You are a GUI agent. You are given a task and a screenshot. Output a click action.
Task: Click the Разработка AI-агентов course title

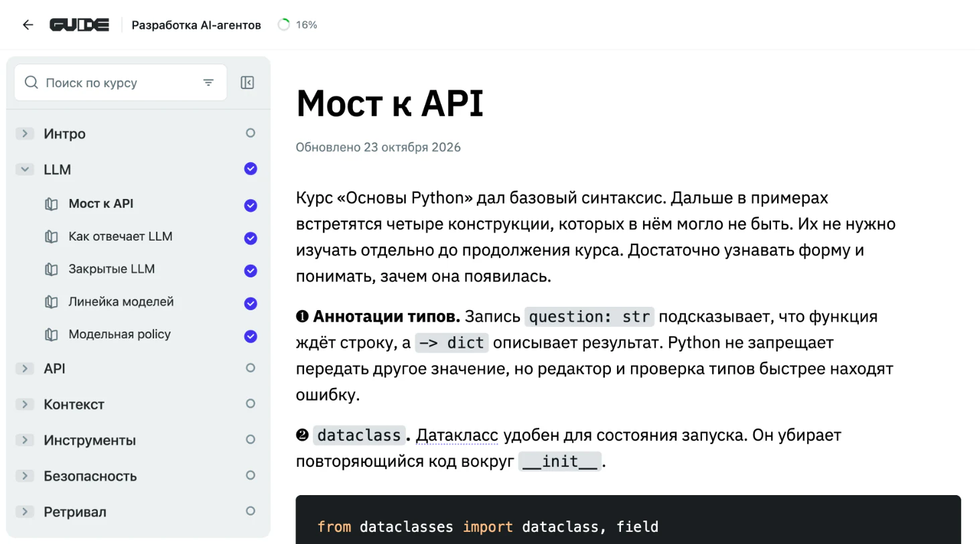point(196,25)
